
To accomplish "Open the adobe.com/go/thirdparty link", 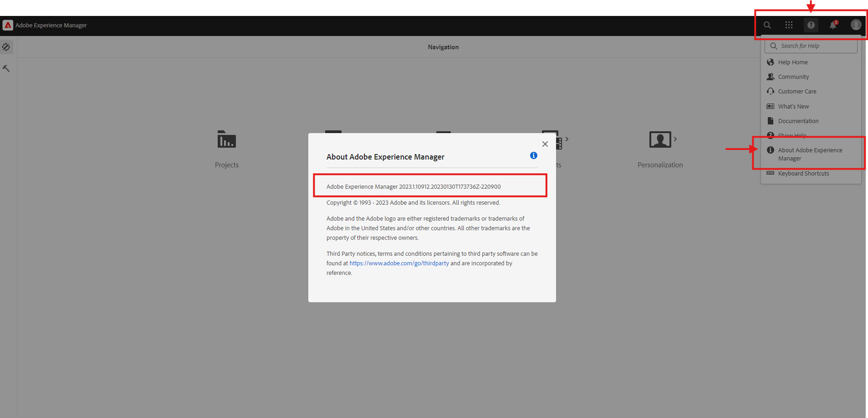I will coord(399,263).
